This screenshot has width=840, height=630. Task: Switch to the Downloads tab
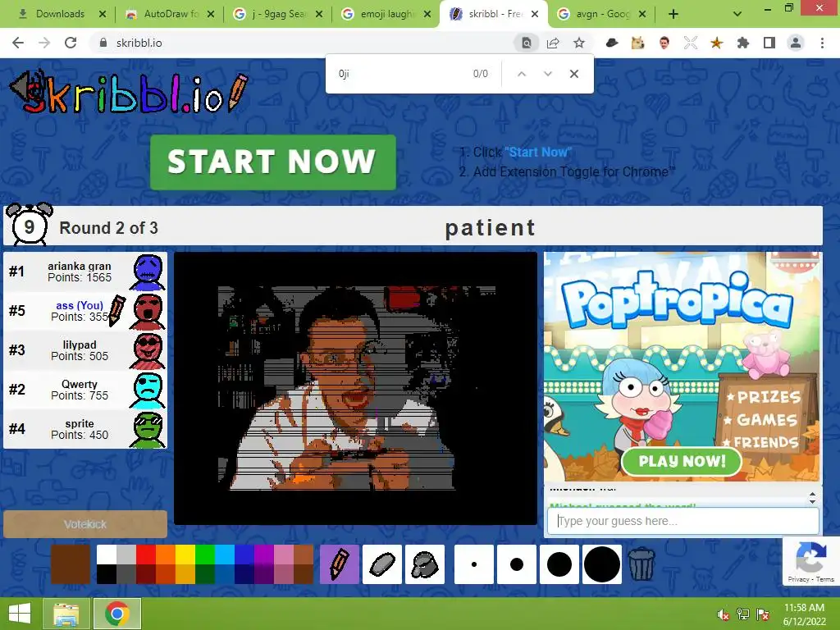pyautogui.click(x=59, y=14)
